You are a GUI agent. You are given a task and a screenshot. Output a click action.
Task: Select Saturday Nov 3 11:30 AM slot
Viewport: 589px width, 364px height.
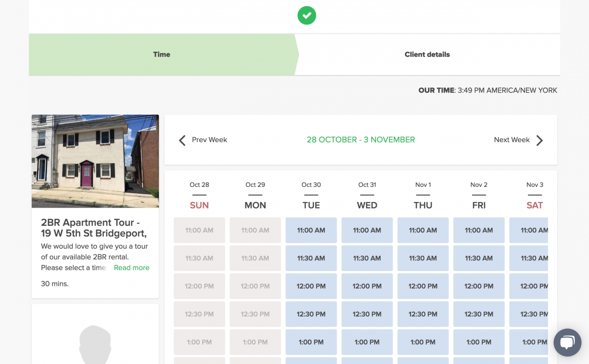(529, 258)
